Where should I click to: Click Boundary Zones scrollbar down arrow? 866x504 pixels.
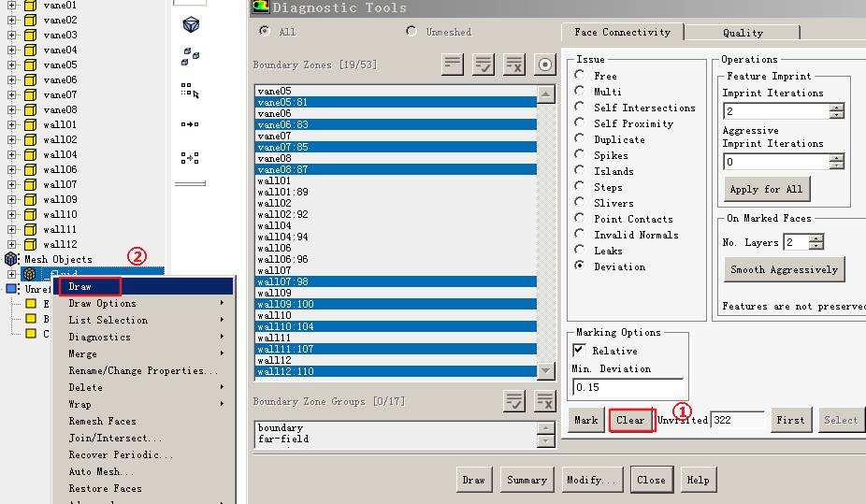coord(545,370)
